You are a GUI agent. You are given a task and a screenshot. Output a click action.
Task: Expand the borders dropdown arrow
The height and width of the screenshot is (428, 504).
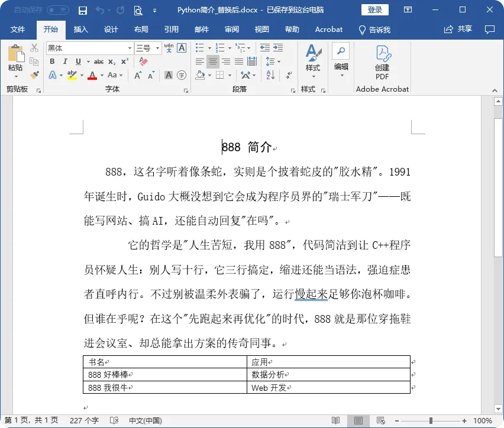point(230,76)
